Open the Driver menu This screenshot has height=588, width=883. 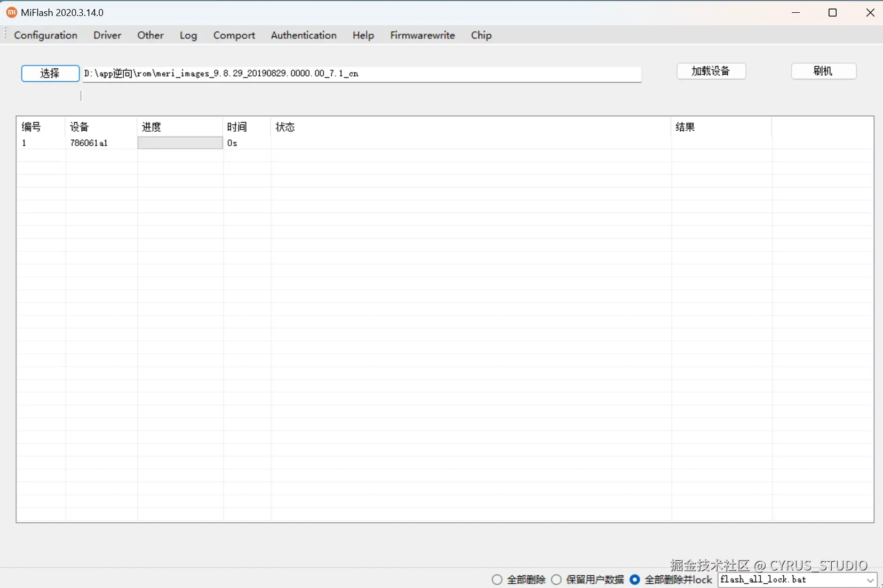pyautogui.click(x=107, y=35)
